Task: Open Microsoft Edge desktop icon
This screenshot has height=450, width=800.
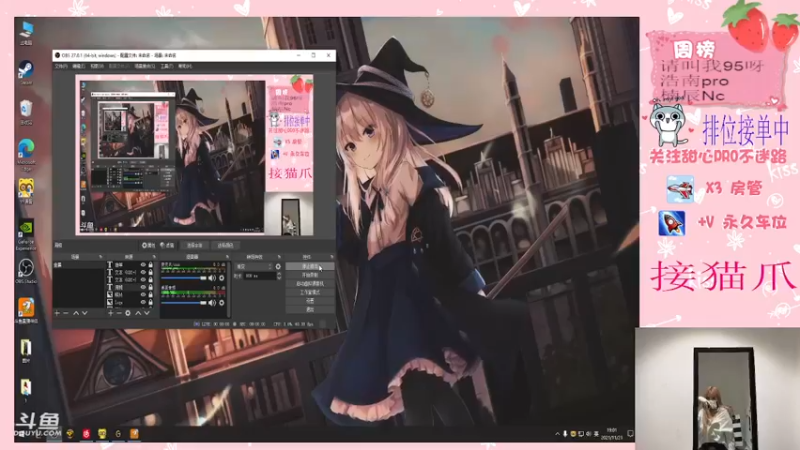Action: 26,155
